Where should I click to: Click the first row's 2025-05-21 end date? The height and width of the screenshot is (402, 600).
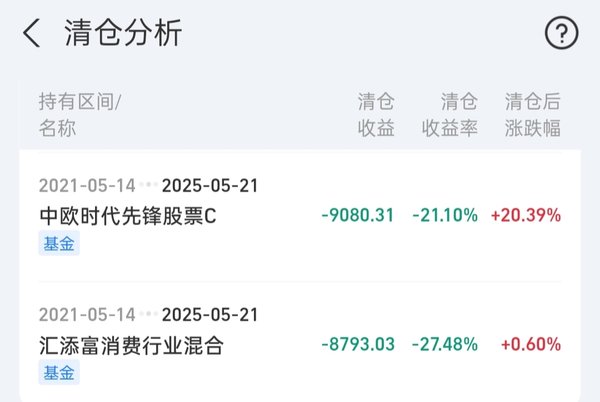pyautogui.click(x=210, y=186)
